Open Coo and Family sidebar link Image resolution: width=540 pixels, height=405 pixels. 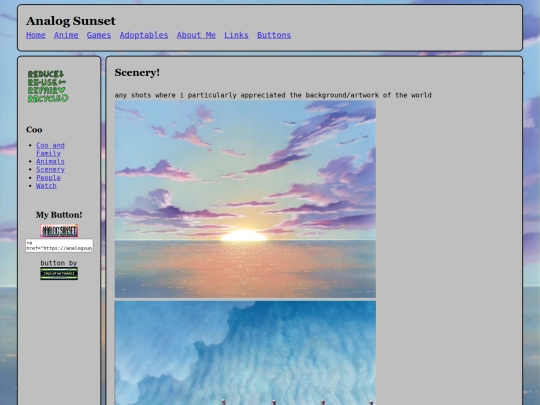pos(50,149)
